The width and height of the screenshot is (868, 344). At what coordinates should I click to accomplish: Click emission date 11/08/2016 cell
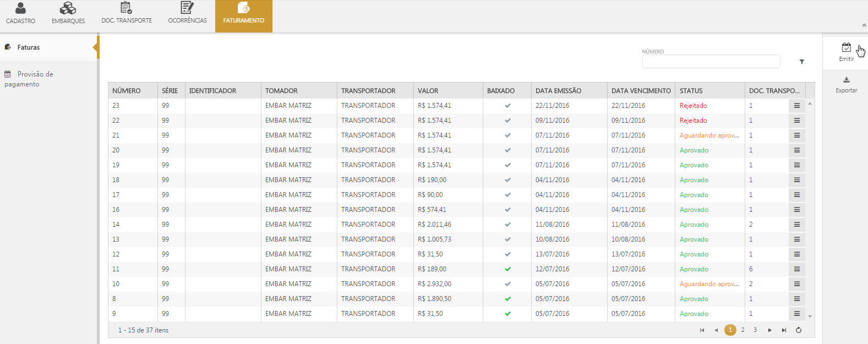click(x=553, y=225)
